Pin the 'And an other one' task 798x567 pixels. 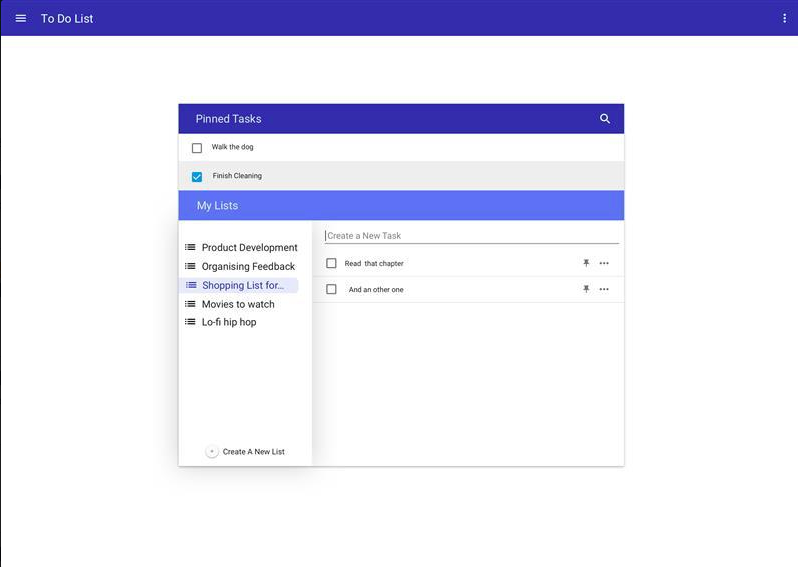586,289
